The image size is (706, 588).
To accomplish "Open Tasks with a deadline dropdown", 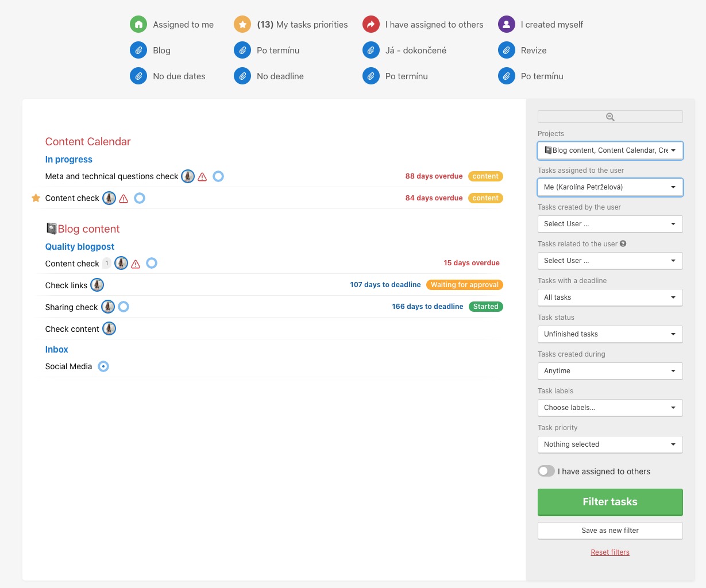I will click(610, 297).
